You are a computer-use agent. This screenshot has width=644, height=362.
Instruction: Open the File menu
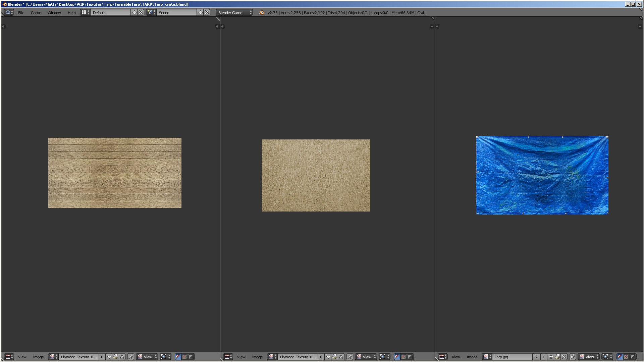pyautogui.click(x=21, y=13)
